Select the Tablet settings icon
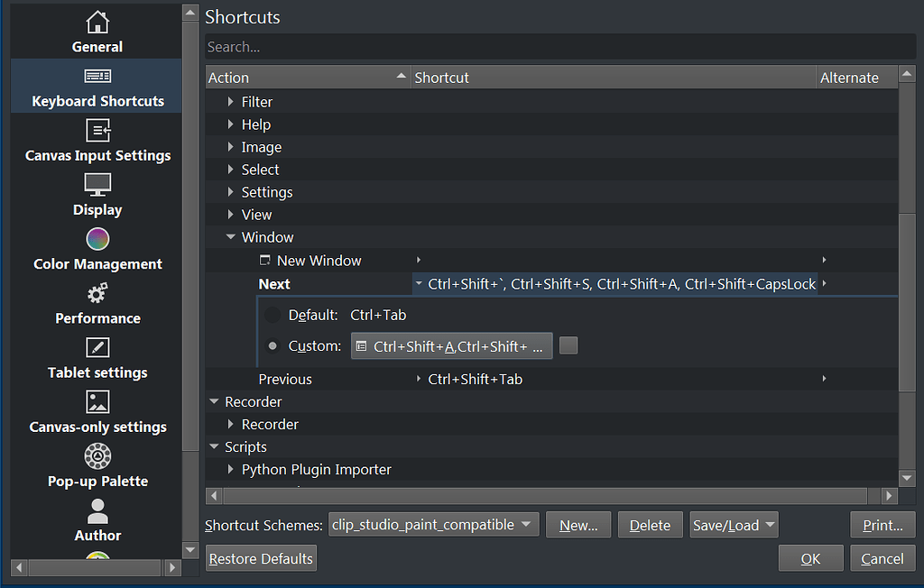 tap(97, 348)
